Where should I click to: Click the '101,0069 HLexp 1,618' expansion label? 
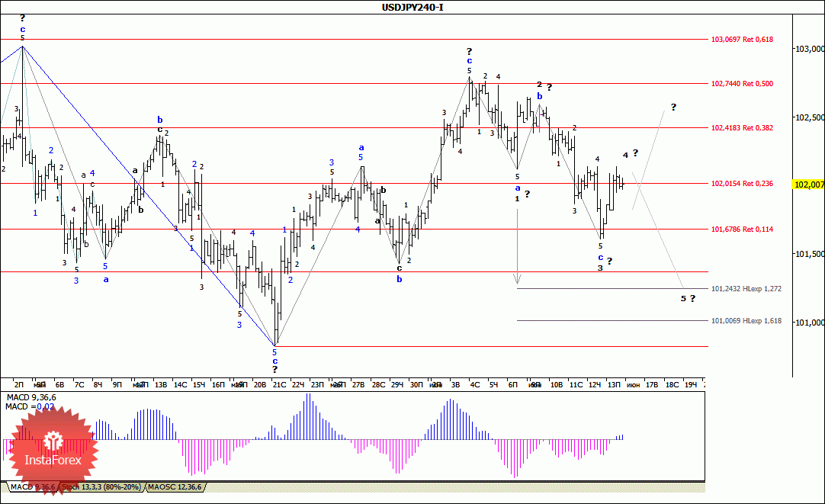pos(746,321)
